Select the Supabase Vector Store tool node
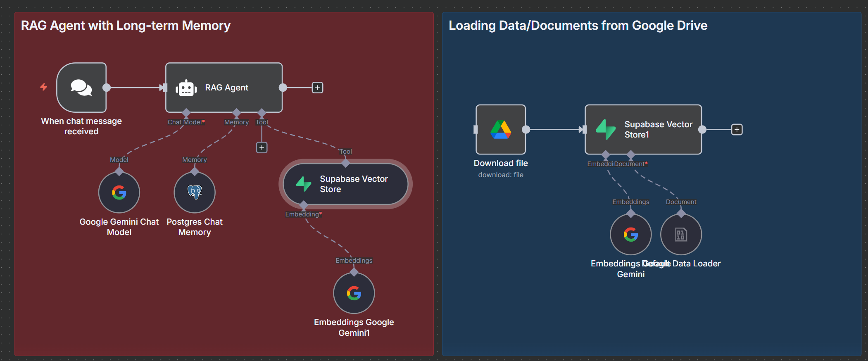The height and width of the screenshot is (361, 868). coord(345,184)
